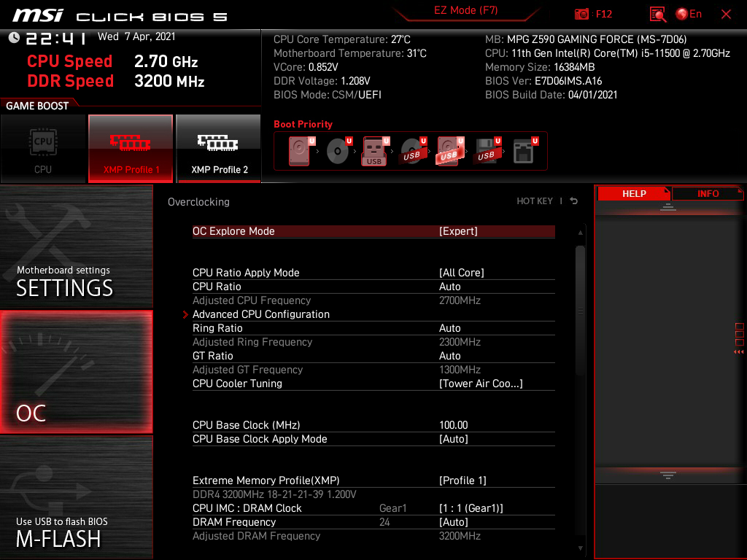747x560 pixels.
Task: Select the USB optical disc boot device icon
Action: coord(413,151)
